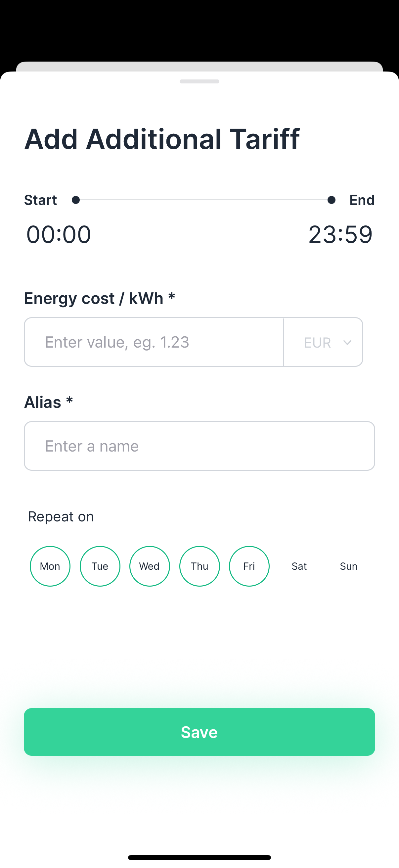Enable Saturday repeat day
The height and width of the screenshot is (868, 399).
coord(299,566)
